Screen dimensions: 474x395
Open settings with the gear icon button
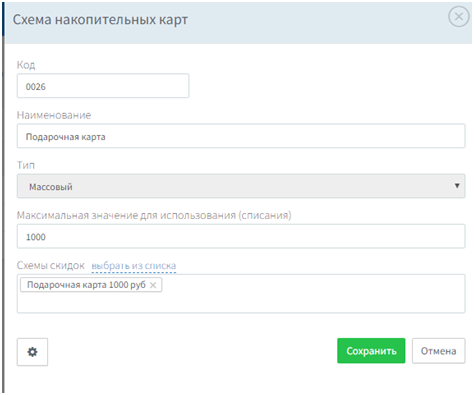[x=32, y=352]
